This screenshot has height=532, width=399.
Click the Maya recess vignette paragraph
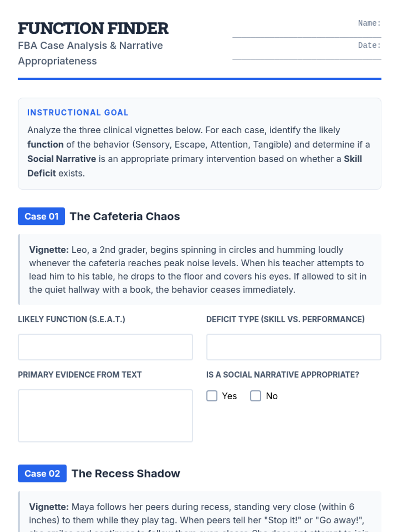point(198,514)
